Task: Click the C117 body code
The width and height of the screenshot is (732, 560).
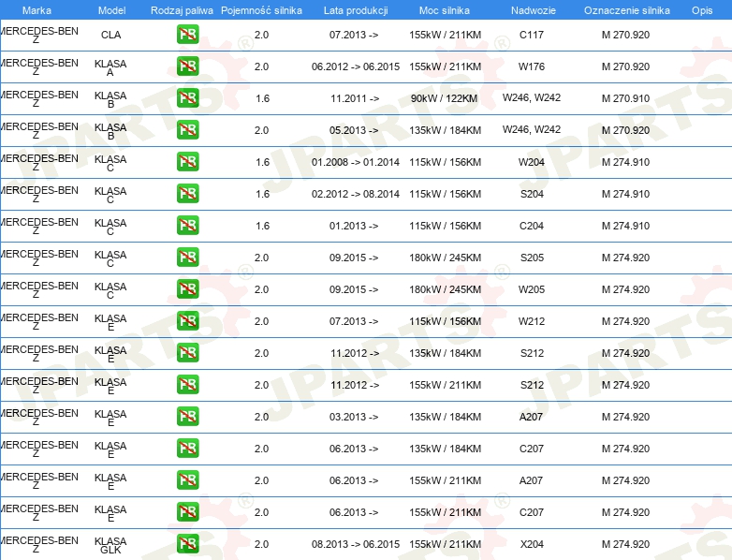Action: (x=532, y=35)
